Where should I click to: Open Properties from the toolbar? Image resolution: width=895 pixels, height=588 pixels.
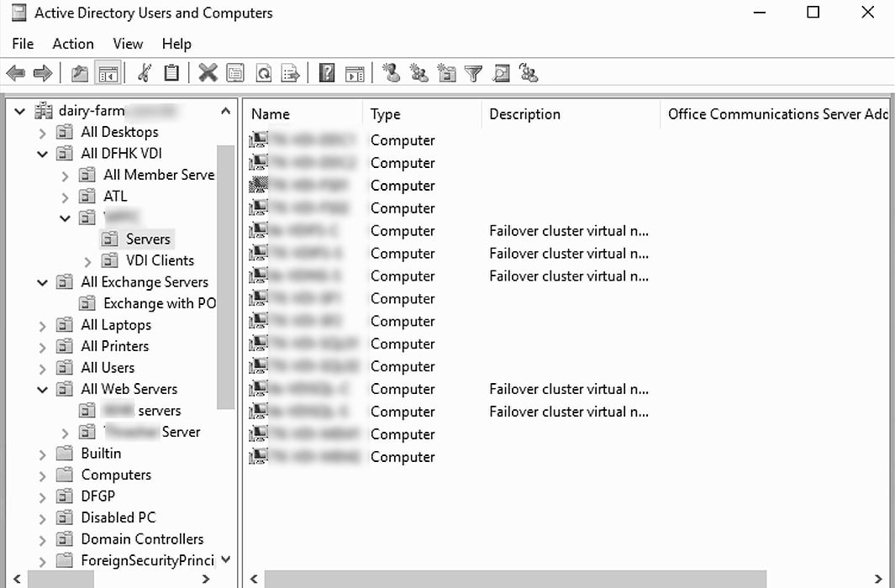[235, 73]
